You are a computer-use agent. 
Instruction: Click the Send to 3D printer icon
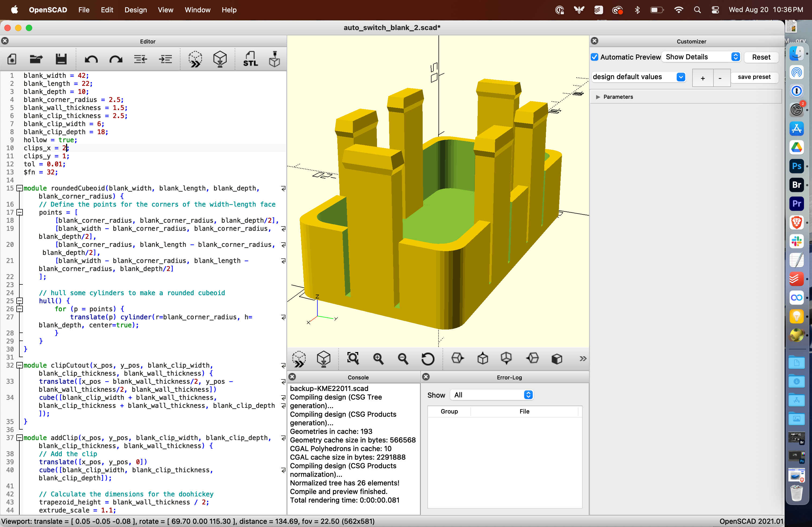(274, 59)
